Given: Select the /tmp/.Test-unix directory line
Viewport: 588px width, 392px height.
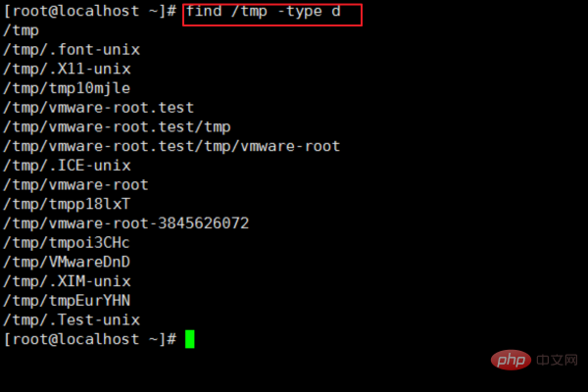Looking at the screenshot, I should [x=59, y=319].
